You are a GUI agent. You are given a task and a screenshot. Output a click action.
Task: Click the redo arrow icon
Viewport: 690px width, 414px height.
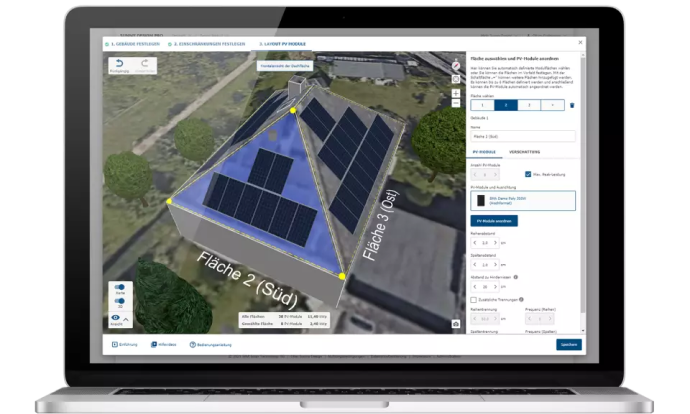coord(145,63)
